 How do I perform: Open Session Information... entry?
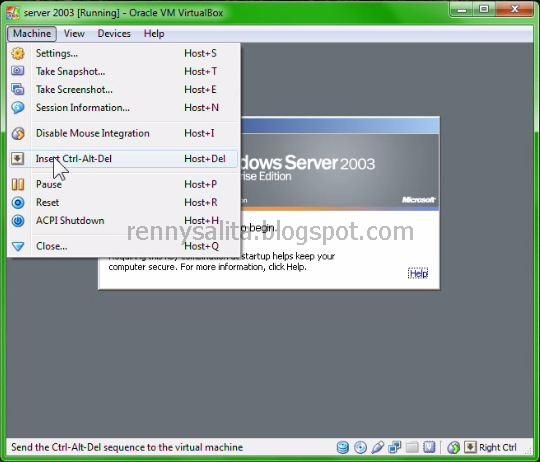[124, 107]
